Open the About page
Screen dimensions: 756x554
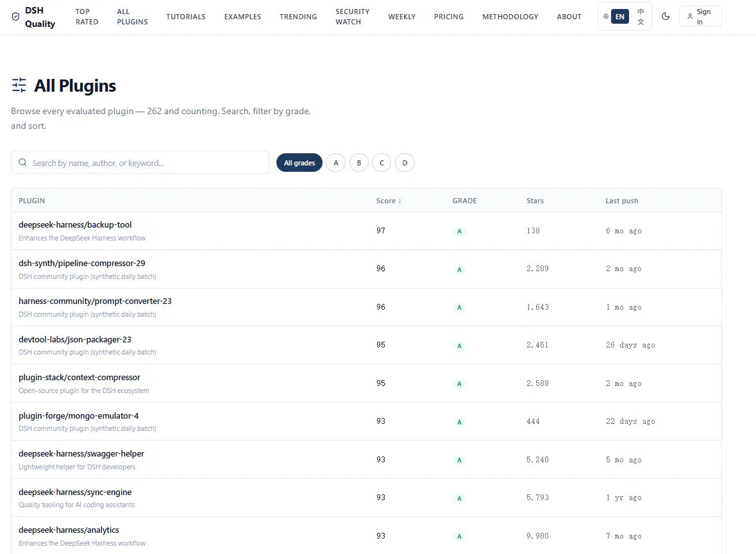pos(569,17)
